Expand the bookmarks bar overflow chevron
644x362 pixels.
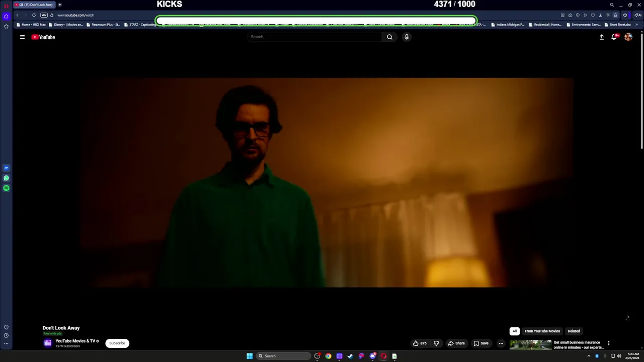(x=636, y=25)
